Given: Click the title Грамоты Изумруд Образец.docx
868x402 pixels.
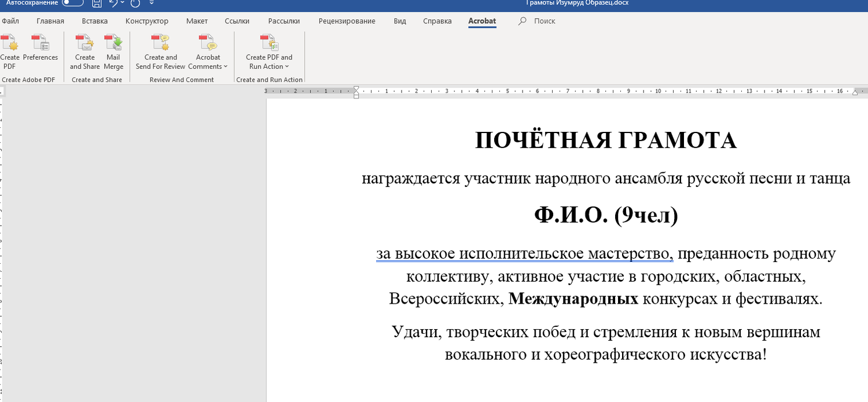Looking at the screenshot, I should click(577, 3).
